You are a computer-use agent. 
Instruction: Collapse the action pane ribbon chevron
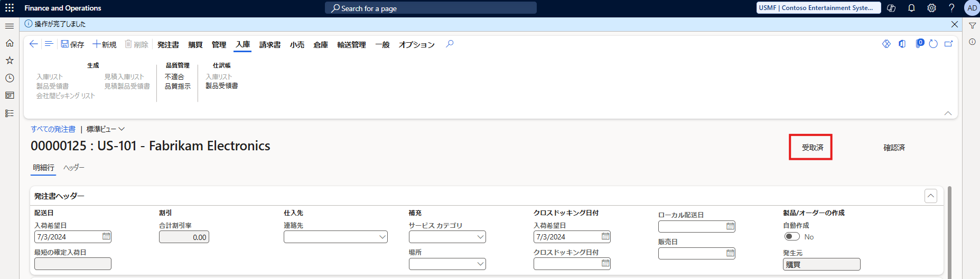948,113
